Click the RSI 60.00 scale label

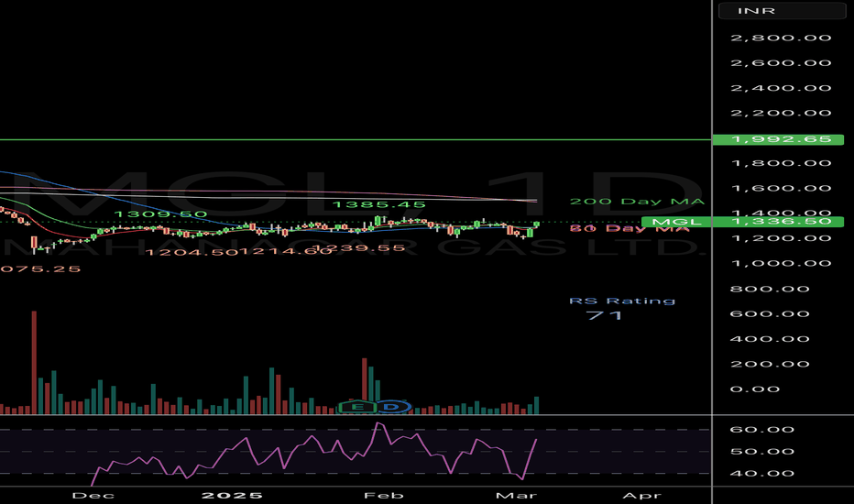click(x=762, y=430)
